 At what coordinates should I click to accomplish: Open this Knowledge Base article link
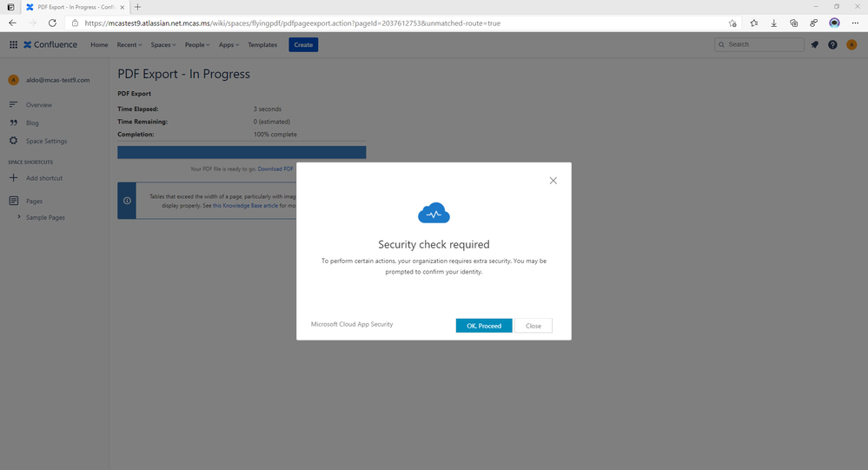click(x=245, y=205)
